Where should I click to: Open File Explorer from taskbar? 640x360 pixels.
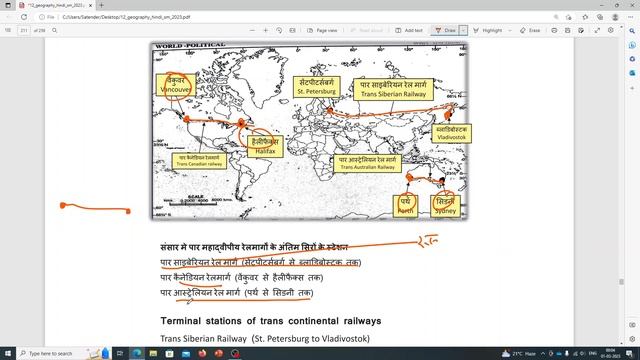tap(153, 353)
